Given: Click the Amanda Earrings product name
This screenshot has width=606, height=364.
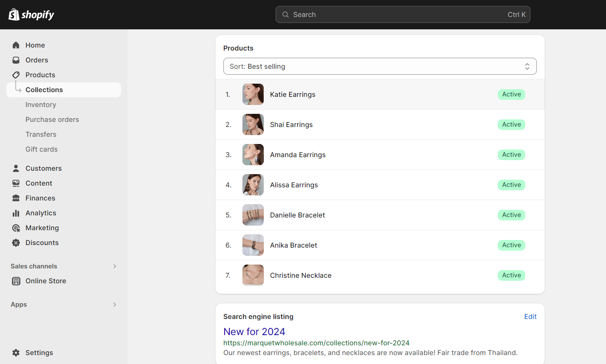Looking at the screenshot, I should click(298, 155).
